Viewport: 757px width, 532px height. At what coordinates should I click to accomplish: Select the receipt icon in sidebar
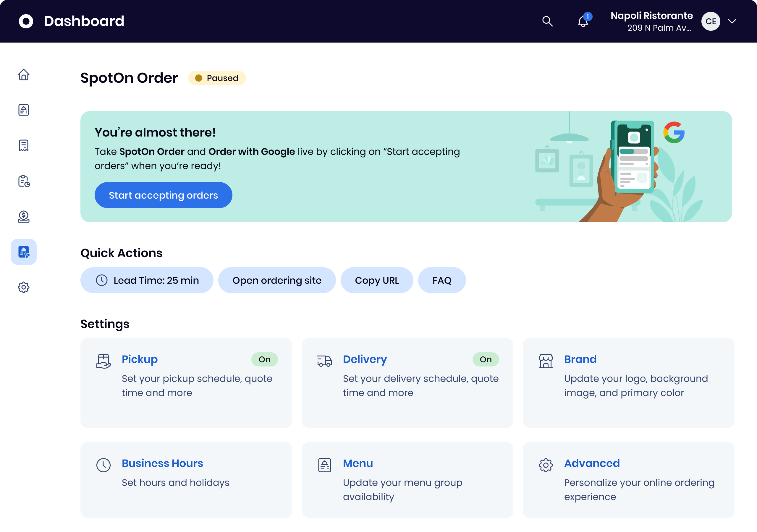[x=23, y=145]
